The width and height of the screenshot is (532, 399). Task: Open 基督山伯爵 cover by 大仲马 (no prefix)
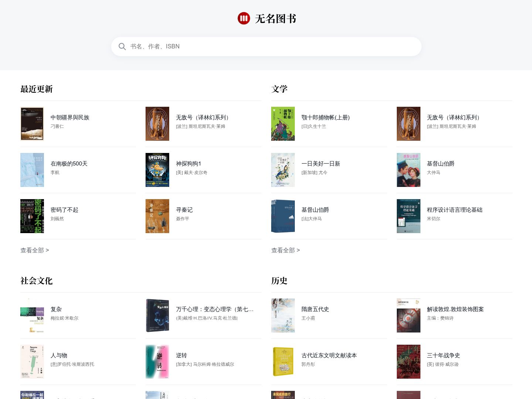409,170
